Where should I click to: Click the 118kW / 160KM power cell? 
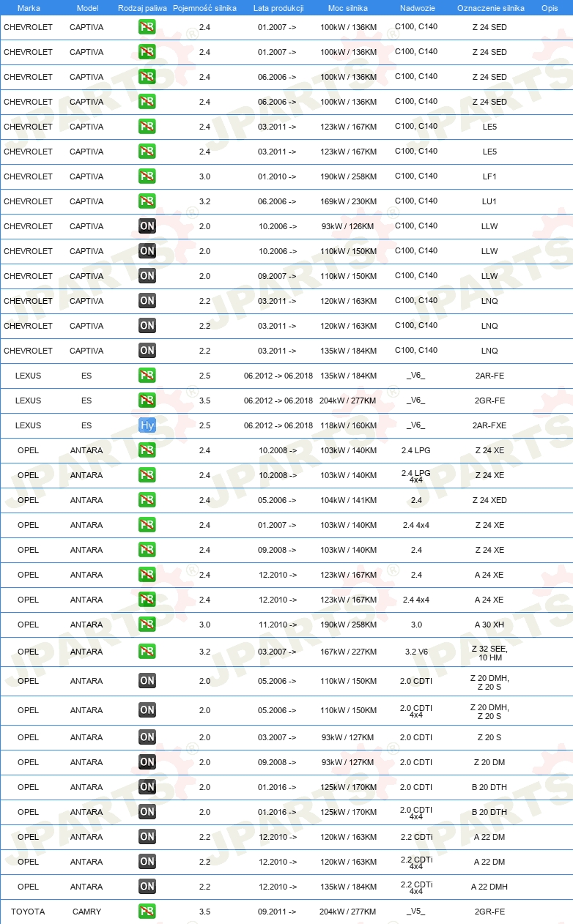point(349,425)
